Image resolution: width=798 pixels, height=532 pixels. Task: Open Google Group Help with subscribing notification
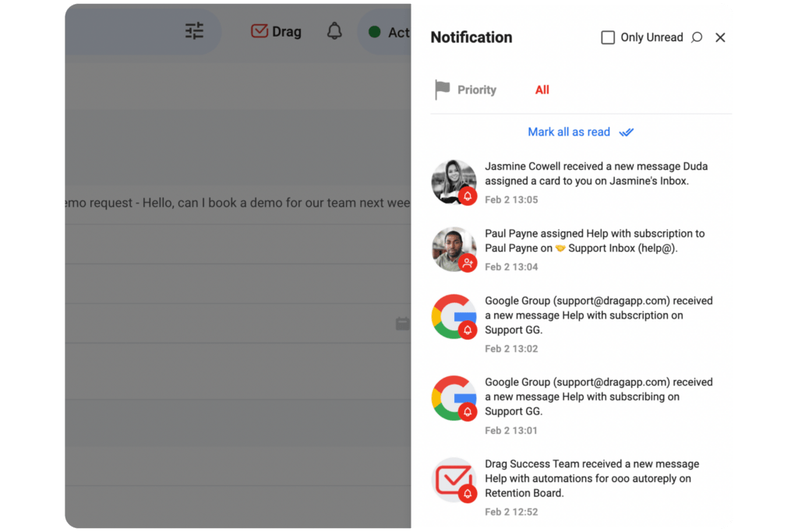(581, 405)
